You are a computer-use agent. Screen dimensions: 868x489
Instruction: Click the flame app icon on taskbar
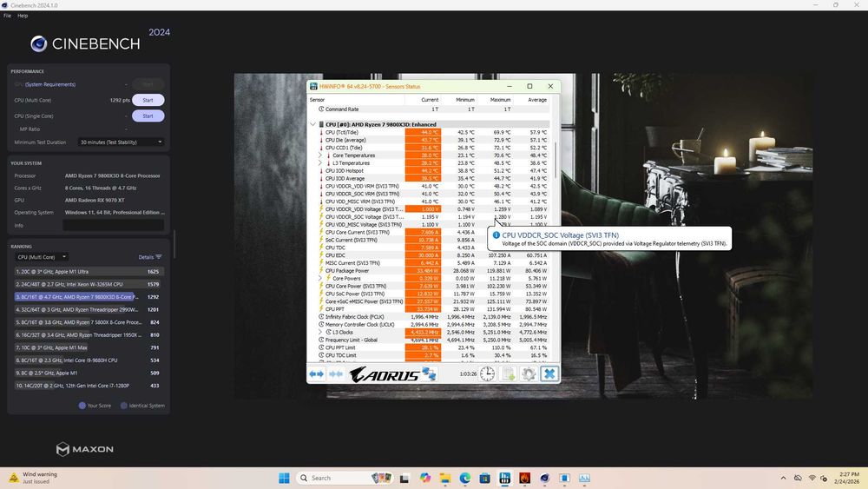tap(525, 478)
